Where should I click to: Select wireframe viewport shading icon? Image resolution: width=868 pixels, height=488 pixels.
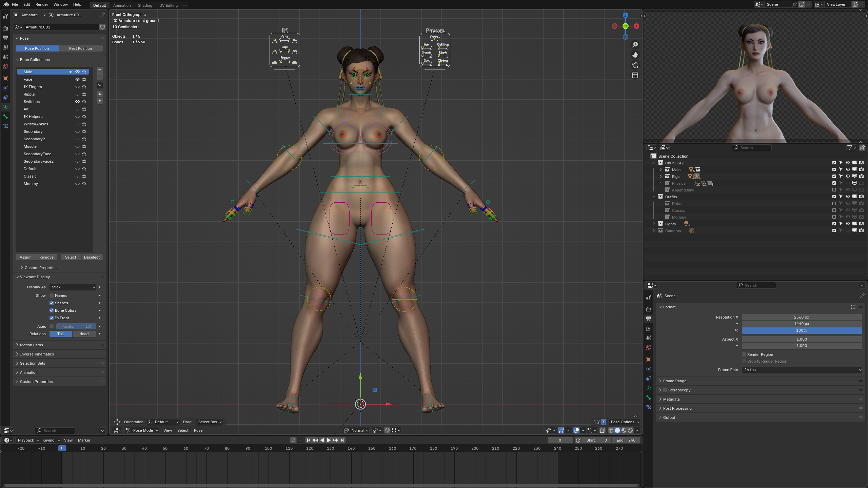coord(611,430)
